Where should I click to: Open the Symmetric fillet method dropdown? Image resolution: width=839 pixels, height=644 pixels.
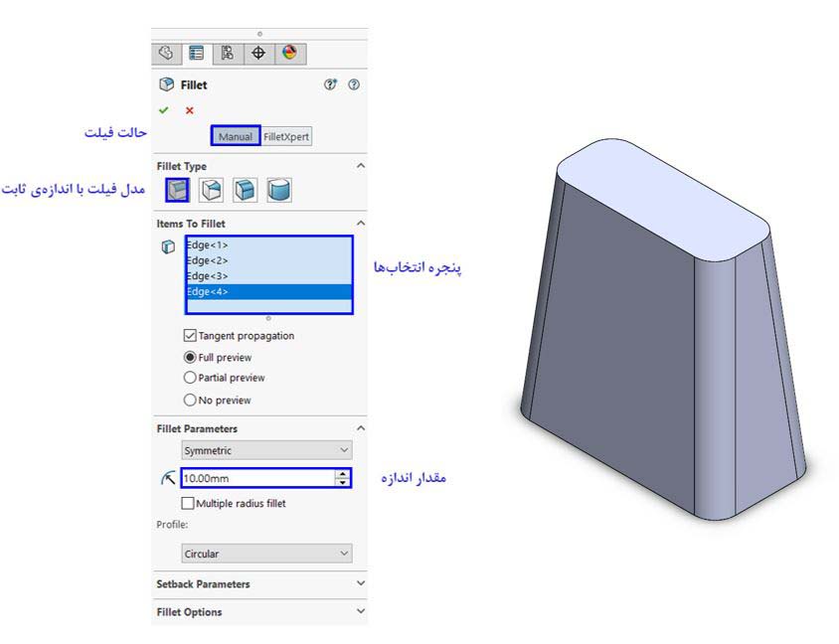click(x=266, y=450)
